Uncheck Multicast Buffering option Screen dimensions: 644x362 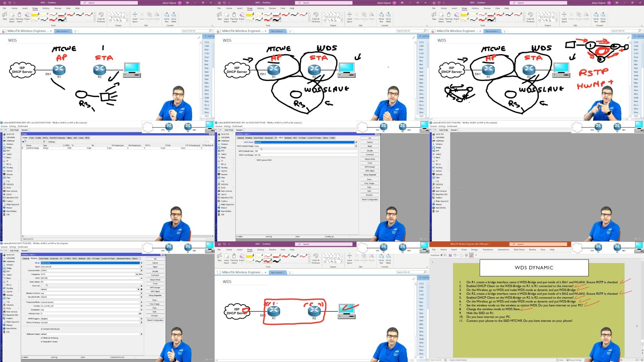[x=42, y=338]
